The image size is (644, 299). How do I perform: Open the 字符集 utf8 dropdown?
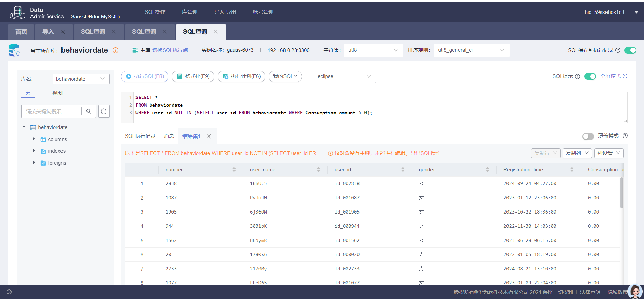point(373,50)
